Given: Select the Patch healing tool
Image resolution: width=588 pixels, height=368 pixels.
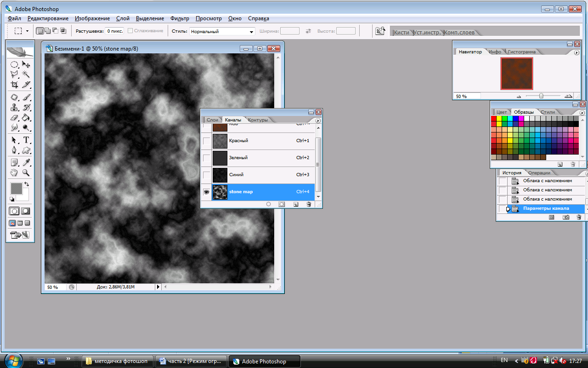Looking at the screenshot, I should (x=14, y=97).
